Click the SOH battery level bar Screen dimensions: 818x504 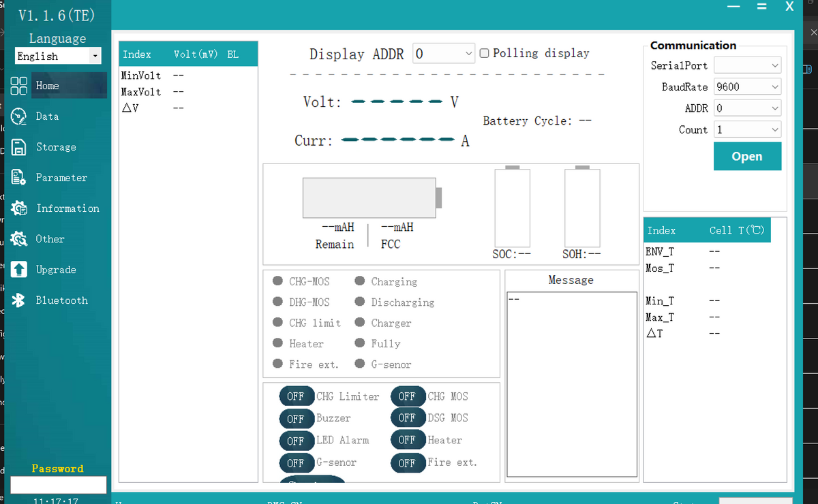click(582, 206)
